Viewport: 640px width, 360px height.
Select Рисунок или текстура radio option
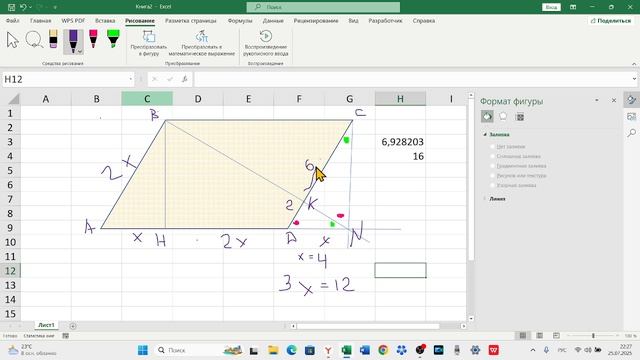(x=493, y=176)
